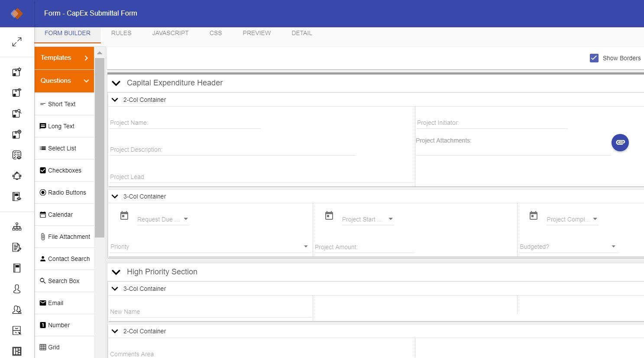
Task: Collapse the first 2-Col Container
Action: click(x=115, y=100)
